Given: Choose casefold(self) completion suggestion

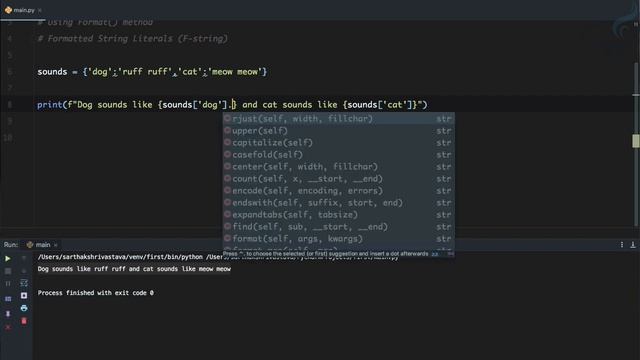Looking at the screenshot, I should pos(338,155).
